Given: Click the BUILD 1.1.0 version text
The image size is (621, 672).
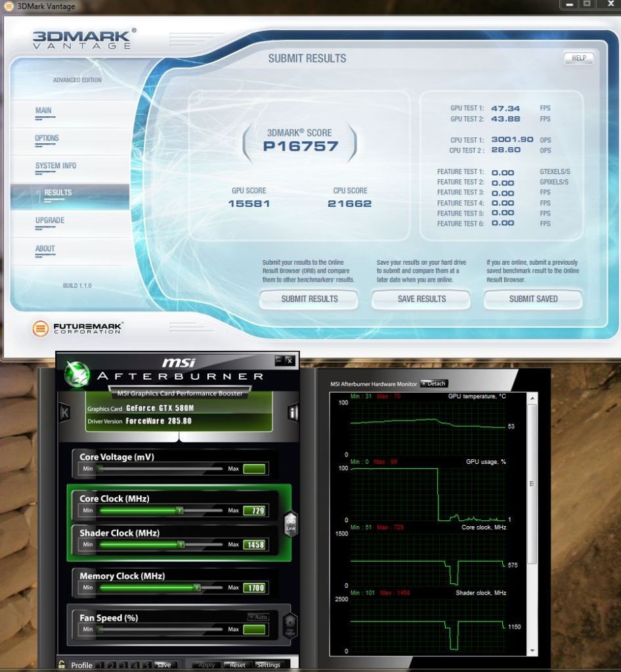Looking at the screenshot, I should (x=77, y=286).
